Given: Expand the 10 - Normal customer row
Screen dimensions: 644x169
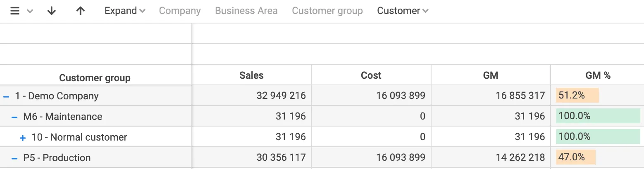Looking at the screenshot, I should click(23, 138).
